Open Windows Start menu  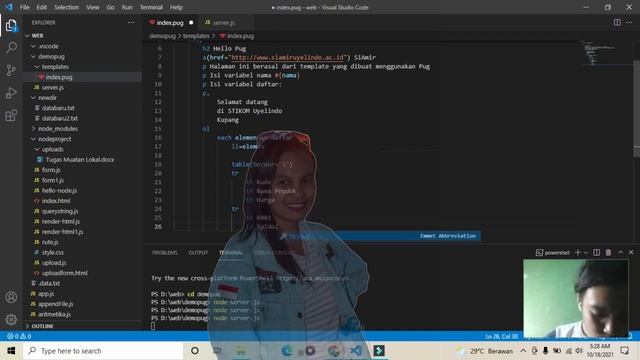[11, 351]
